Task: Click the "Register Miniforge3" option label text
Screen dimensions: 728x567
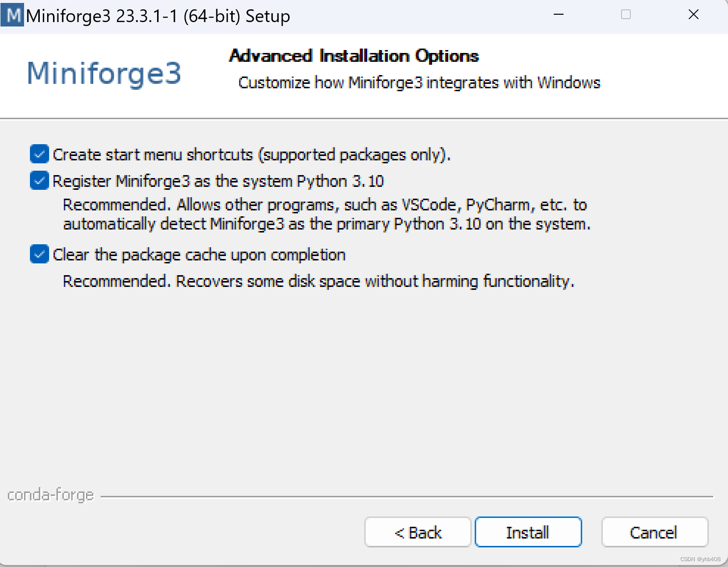Action: coord(218,180)
